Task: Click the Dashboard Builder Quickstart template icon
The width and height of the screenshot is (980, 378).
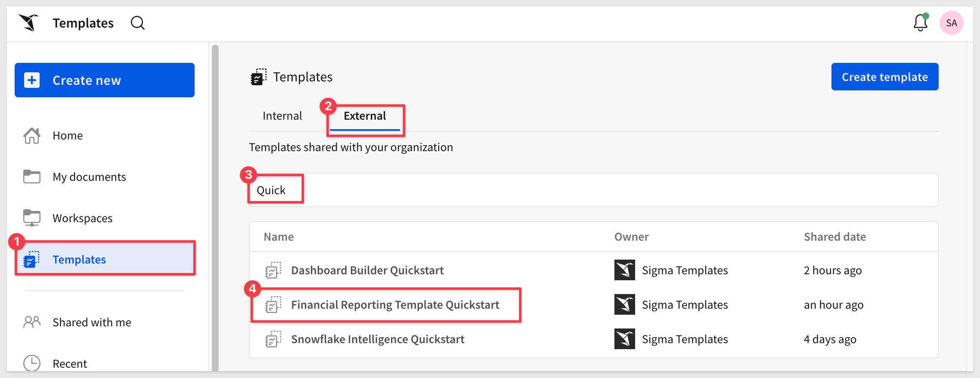Action: [273, 270]
